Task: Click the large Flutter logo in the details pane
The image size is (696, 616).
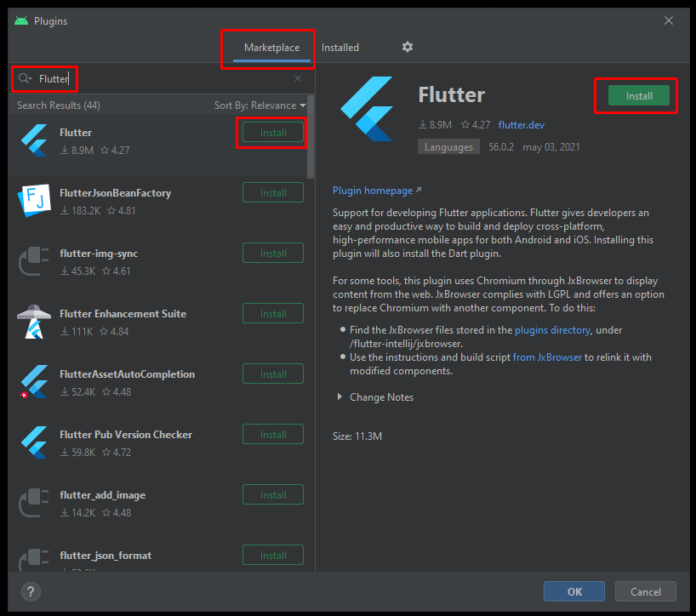Action: pyautogui.click(x=367, y=109)
